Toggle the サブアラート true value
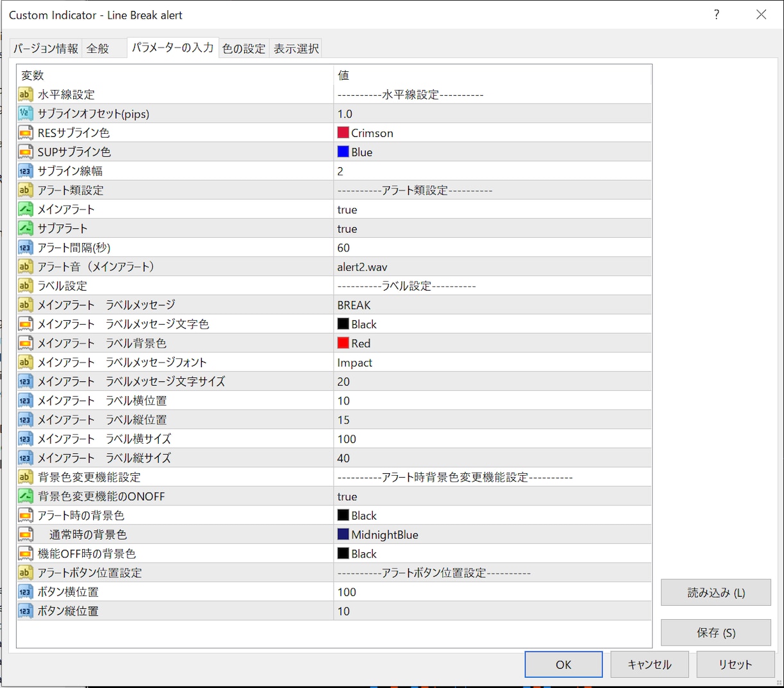The width and height of the screenshot is (784, 688). click(x=493, y=228)
